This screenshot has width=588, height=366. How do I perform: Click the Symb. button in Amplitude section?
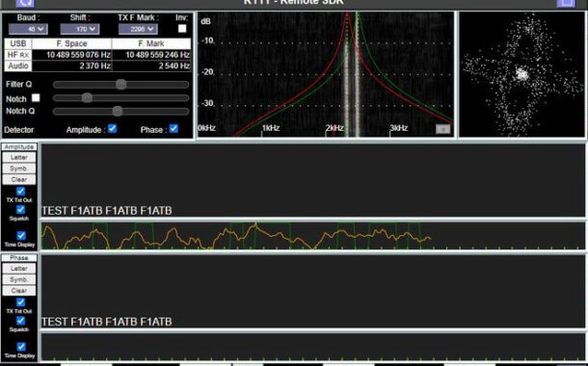(19, 169)
